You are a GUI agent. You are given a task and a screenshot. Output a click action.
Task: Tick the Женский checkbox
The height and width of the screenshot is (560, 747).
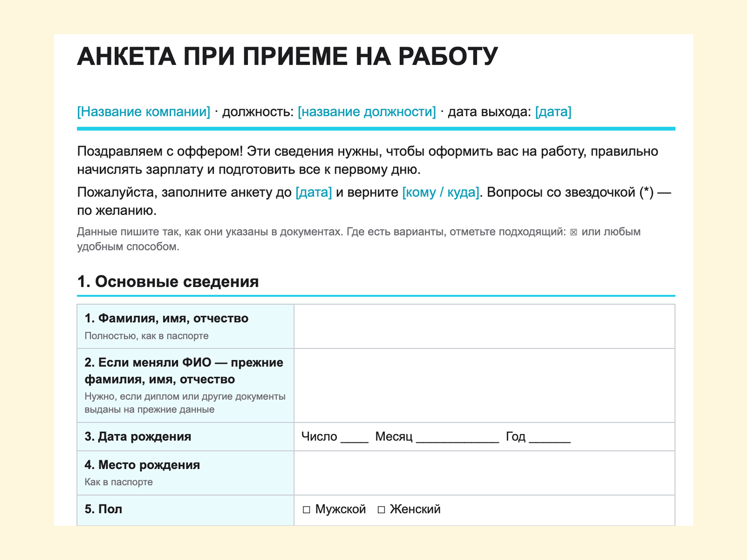click(x=381, y=510)
